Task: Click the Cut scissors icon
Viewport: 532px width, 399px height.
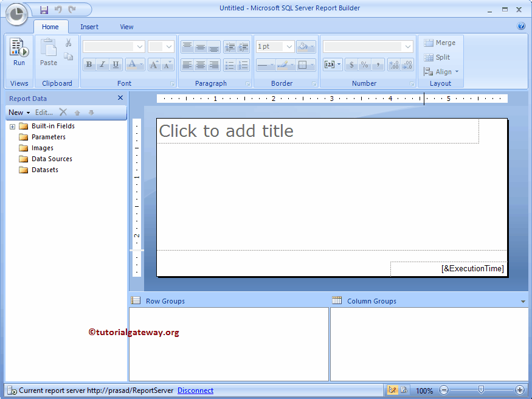Action: point(68,43)
